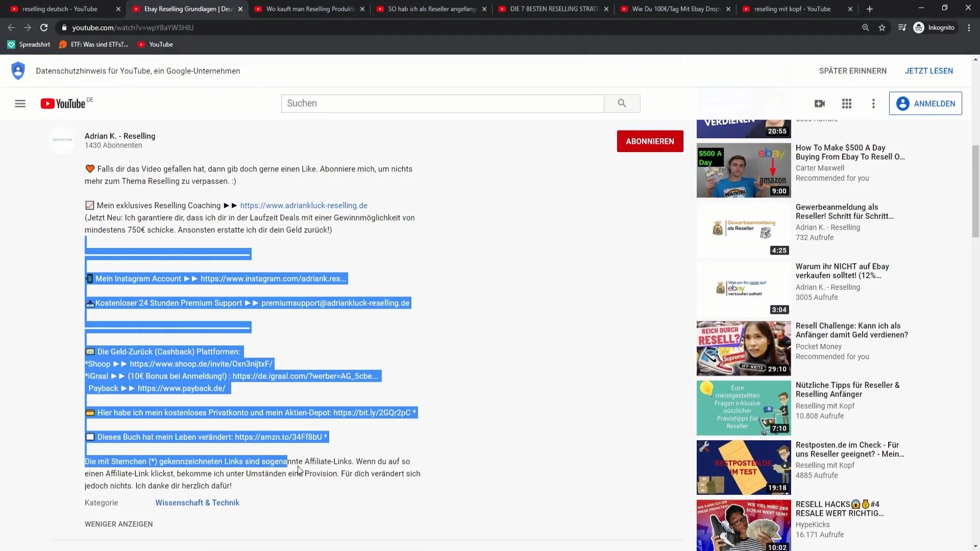Image resolution: width=980 pixels, height=551 pixels.
Task: Open 'Resell Challenge' video thumbnail
Action: [x=744, y=348]
